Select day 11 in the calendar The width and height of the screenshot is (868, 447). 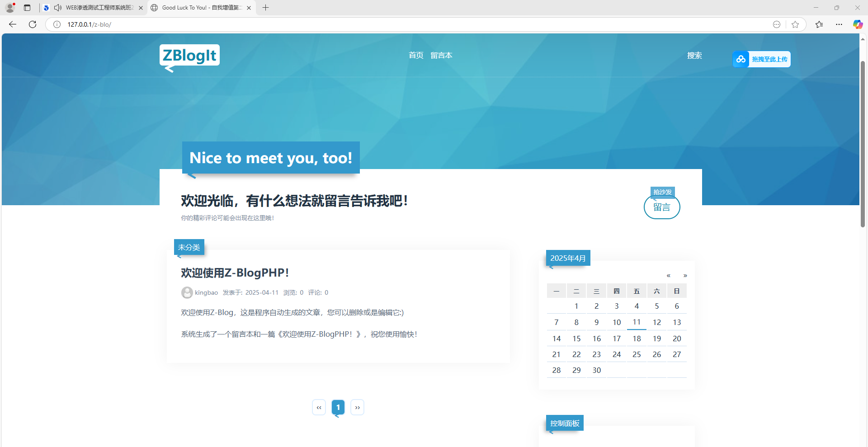[637, 322]
